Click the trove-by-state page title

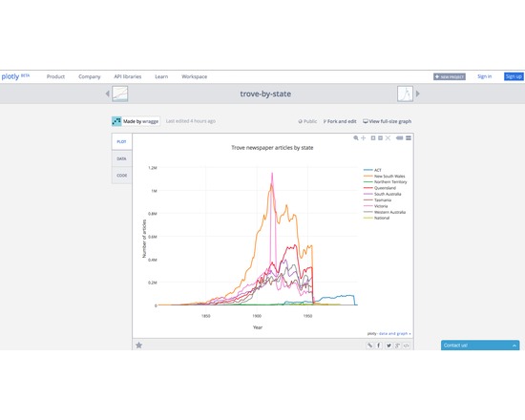coord(265,94)
